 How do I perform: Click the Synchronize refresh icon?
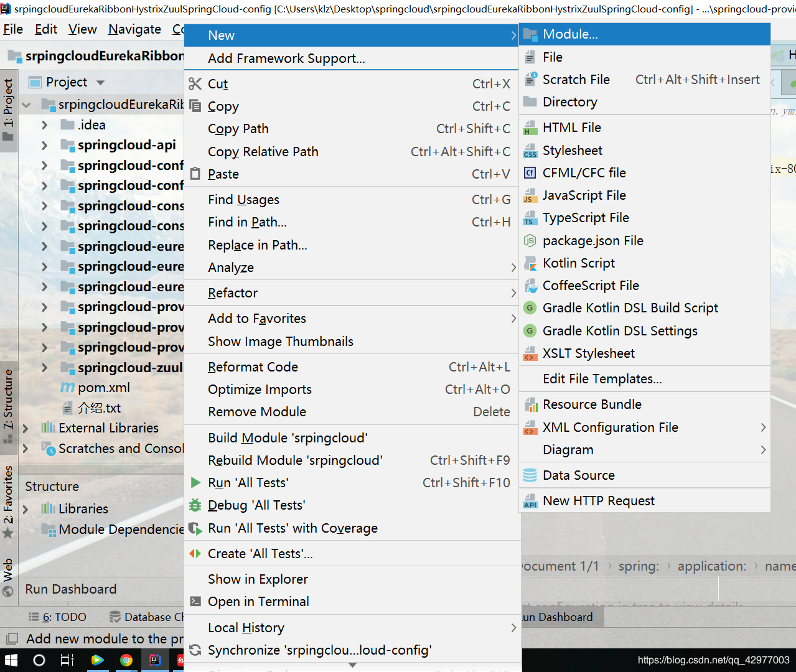195,650
